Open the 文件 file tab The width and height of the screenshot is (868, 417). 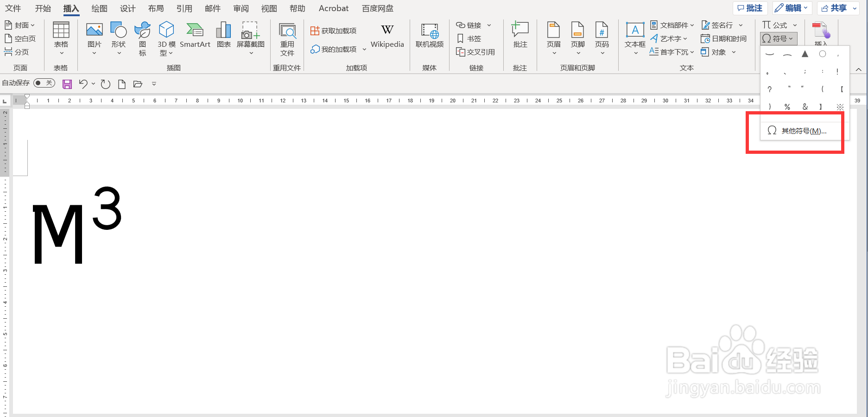pos(13,8)
